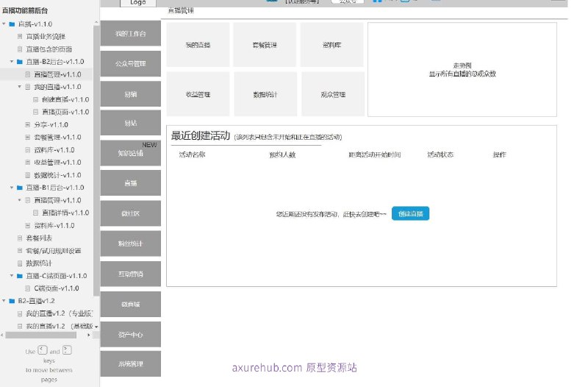The image size is (588, 387).
Task: Click folder icon of 直播-C端页面-v1.1.0
Action: tap(20, 276)
